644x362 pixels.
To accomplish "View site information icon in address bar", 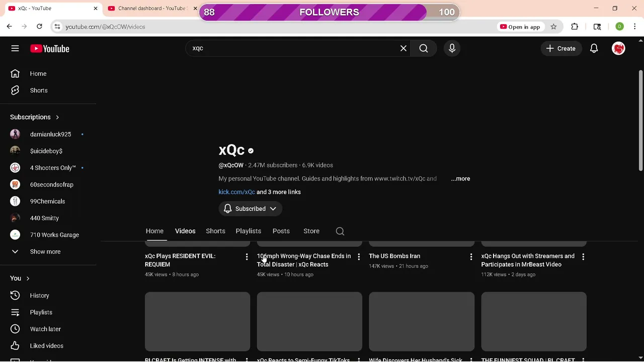I will (57, 27).
